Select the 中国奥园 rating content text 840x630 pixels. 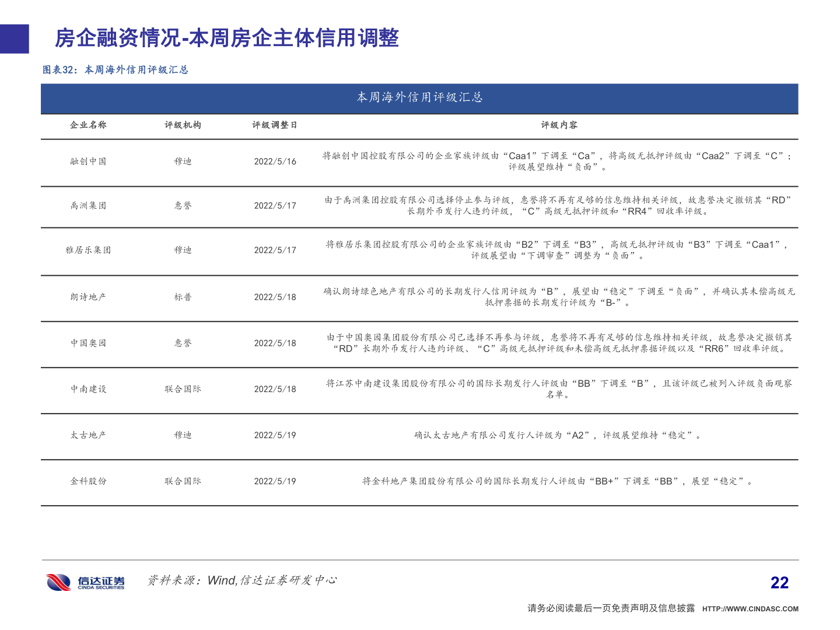tap(558, 343)
